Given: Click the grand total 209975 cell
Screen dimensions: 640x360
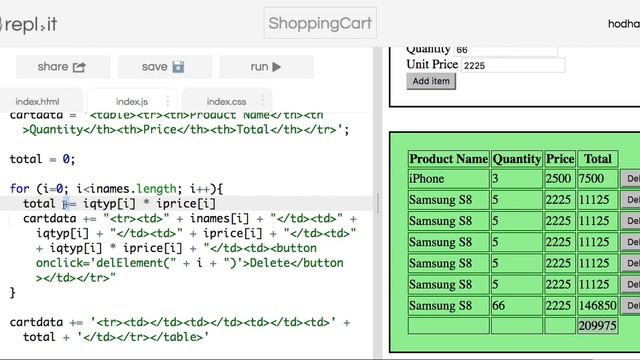Looking at the screenshot, I should [598, 326].
